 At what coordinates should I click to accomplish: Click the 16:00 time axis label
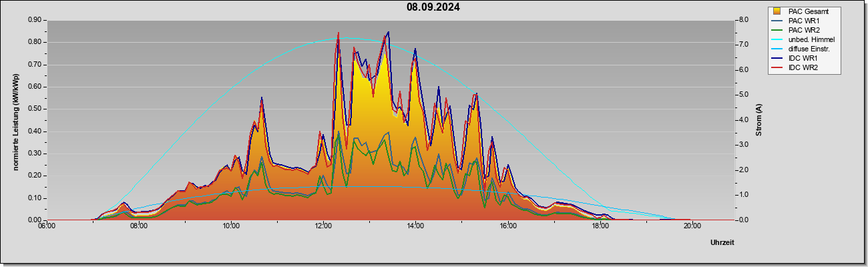click(507, 226)
